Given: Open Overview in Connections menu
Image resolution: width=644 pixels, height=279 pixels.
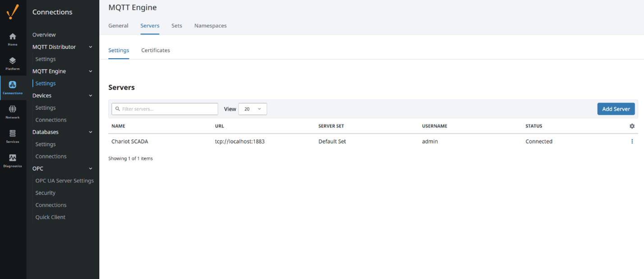Looking at the screenshot, I should click(44, 35).
